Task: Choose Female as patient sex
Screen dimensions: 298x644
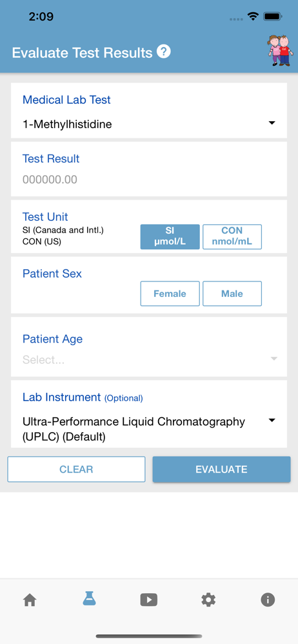Action: (x=170, y=294)
